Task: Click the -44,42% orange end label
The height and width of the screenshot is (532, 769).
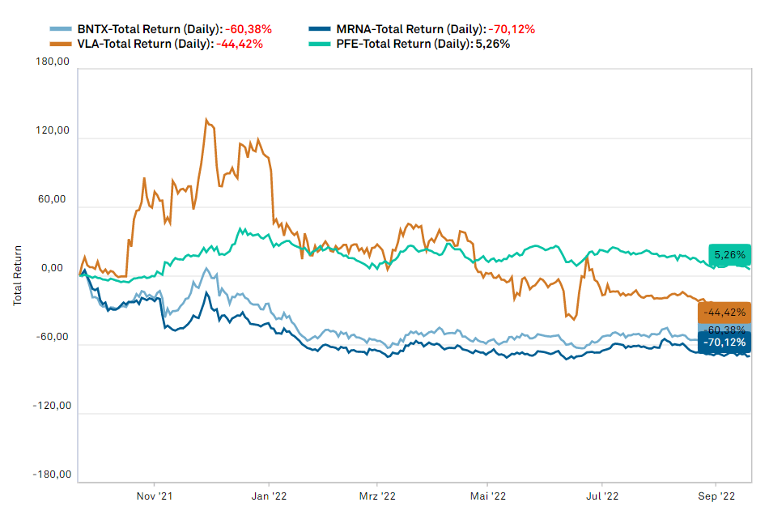Action: (x=724, y=313)
